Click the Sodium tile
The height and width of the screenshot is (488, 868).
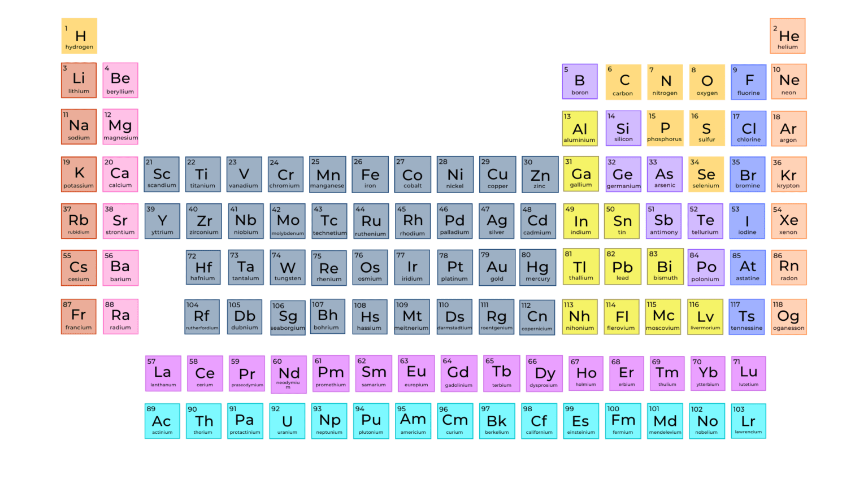point(79,127)
